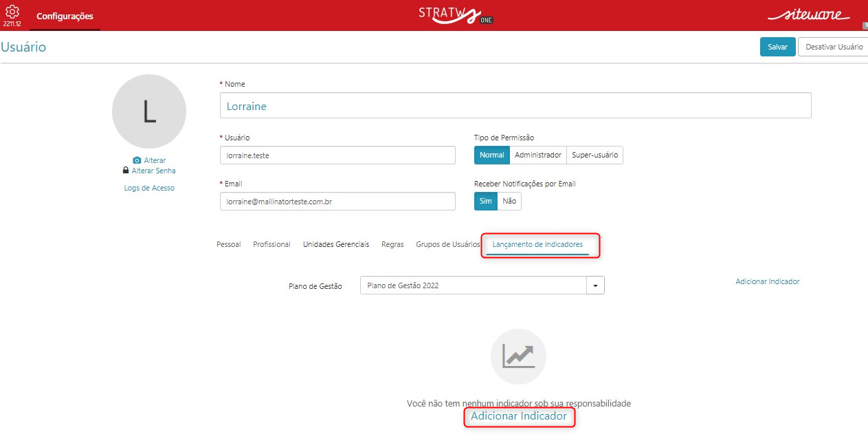Select Super-usuário permission type
Image resolution: width=868 pixels, height=443 pixels.
594,155
